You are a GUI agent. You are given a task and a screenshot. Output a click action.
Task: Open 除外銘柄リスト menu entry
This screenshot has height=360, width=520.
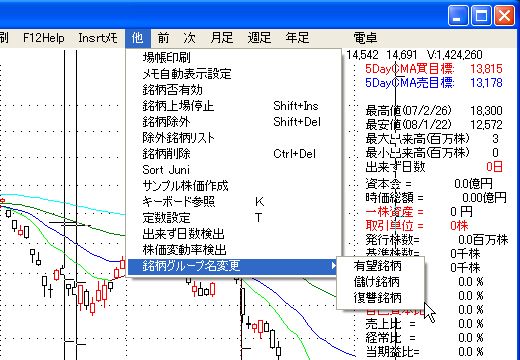(235, 138)
